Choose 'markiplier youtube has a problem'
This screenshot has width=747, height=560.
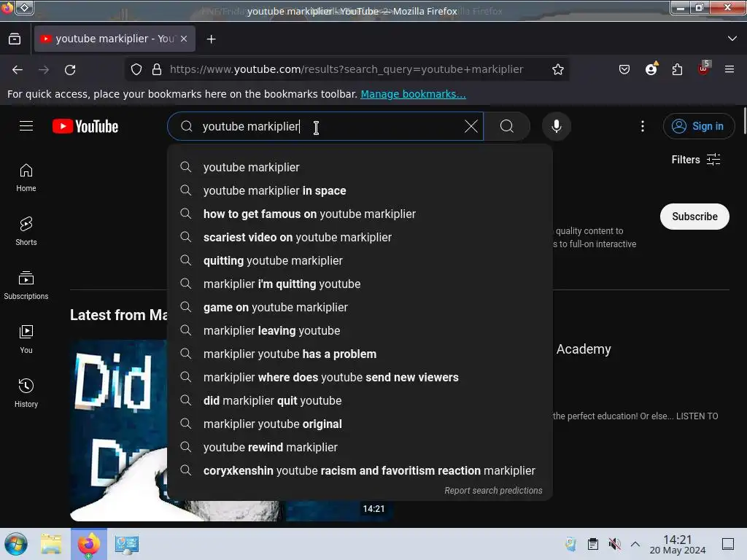[x=360, y=354]
